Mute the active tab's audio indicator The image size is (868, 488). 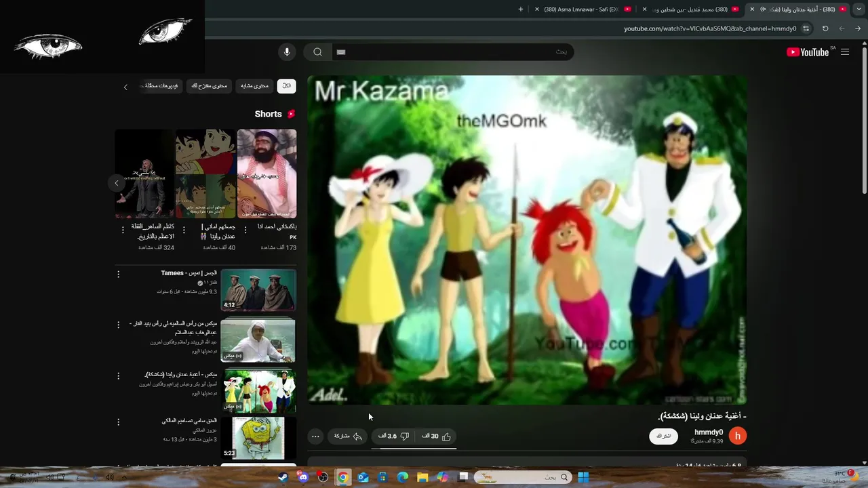click(763, 9)
